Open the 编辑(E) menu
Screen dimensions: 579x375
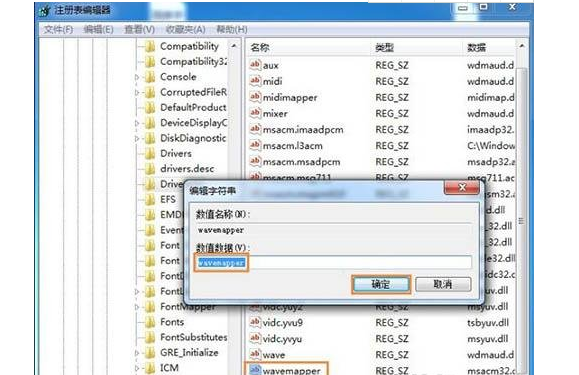point(98,29)
